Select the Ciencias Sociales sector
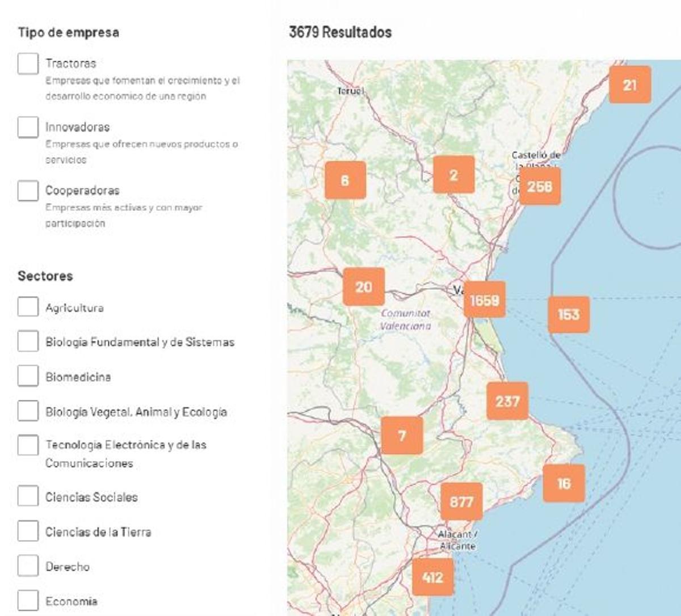This screenshot has width=681, height=616. point(27,496)
